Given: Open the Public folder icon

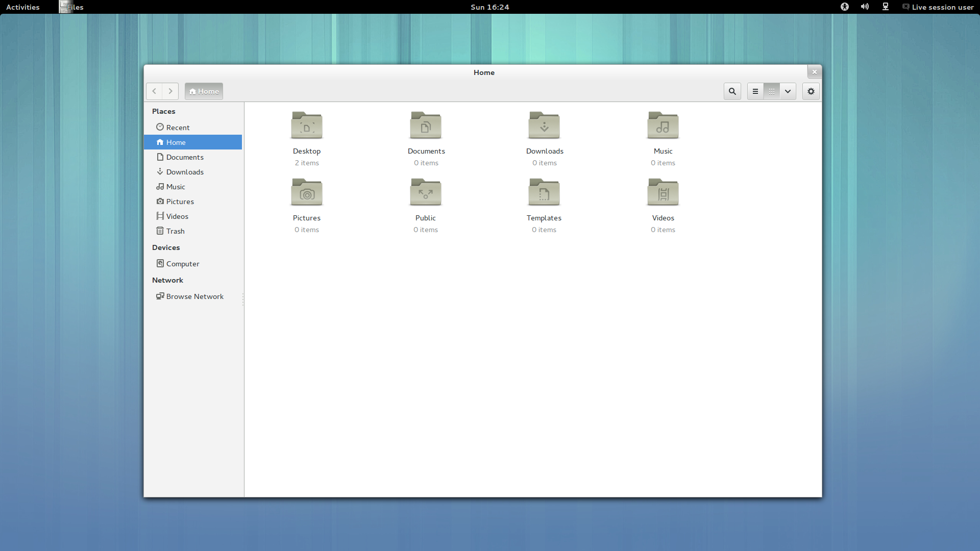Looking at the screenshot, I should tap(425, 192).
